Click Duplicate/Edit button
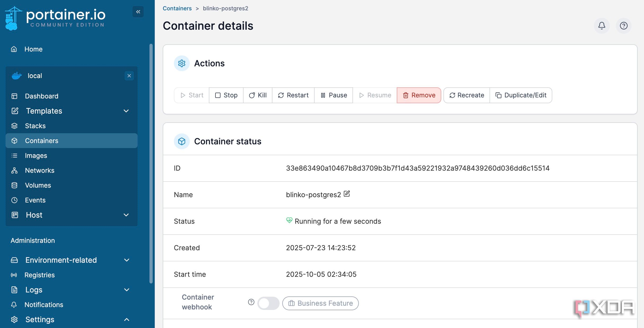 click(x=521, y=95)
